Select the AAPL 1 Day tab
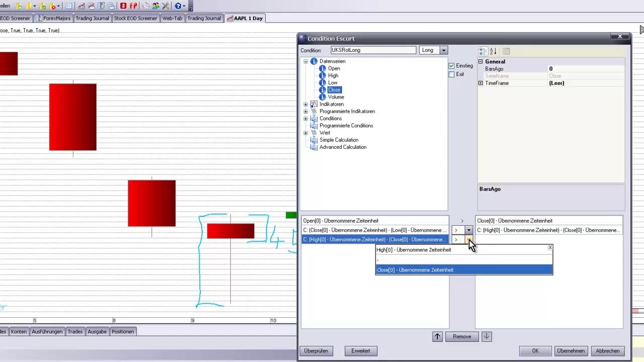The width and height of the screenshot is (644, 362). [245, 18]
